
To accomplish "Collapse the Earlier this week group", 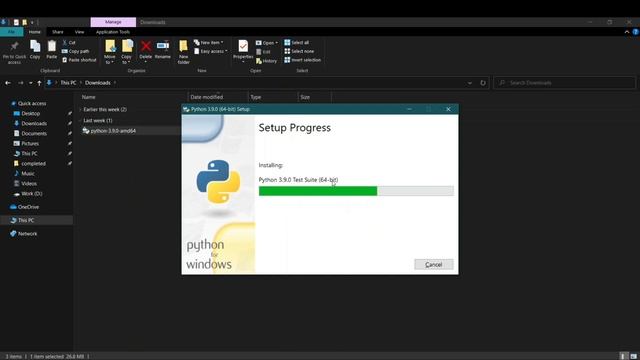I will click(x=80, y=109).
